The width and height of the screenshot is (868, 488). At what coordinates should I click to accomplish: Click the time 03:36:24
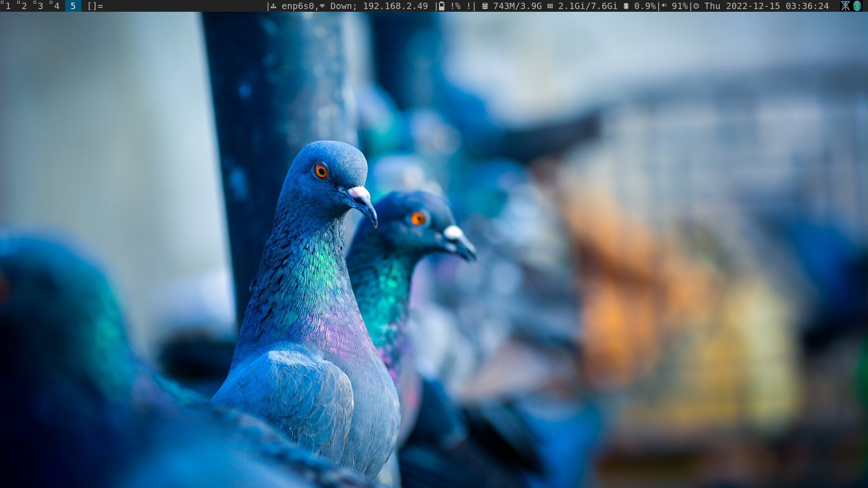[807, 6]
